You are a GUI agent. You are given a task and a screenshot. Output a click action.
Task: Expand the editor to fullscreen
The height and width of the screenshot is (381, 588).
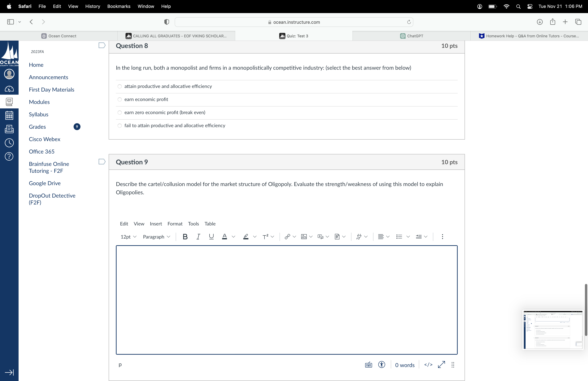click(441, 365)
